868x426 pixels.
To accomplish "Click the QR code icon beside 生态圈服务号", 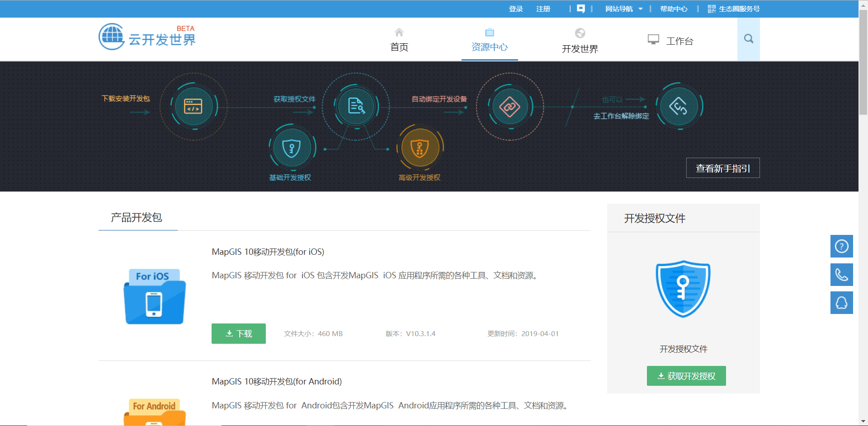I will click(712, 9).
